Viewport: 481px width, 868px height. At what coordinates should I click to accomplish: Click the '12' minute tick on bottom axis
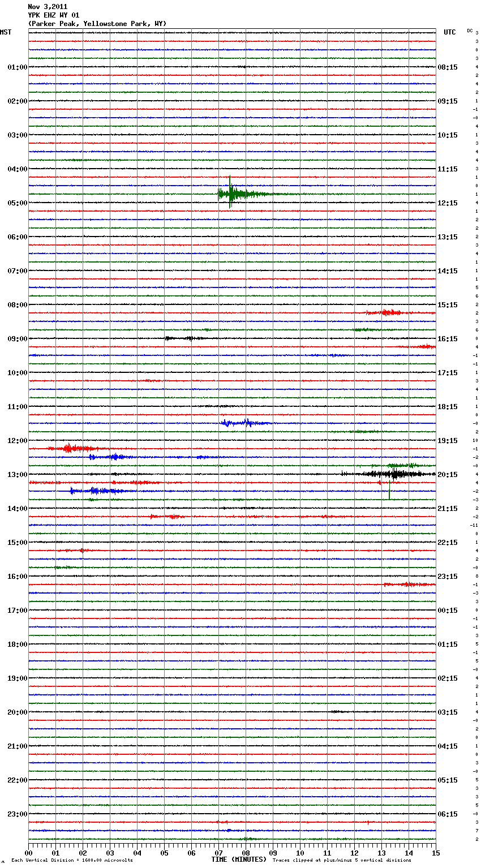(355, 853)
